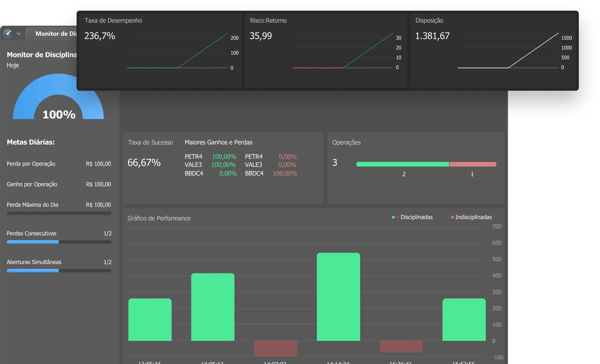Toggle Indisciplinadas series via legend label

(473, 217)
